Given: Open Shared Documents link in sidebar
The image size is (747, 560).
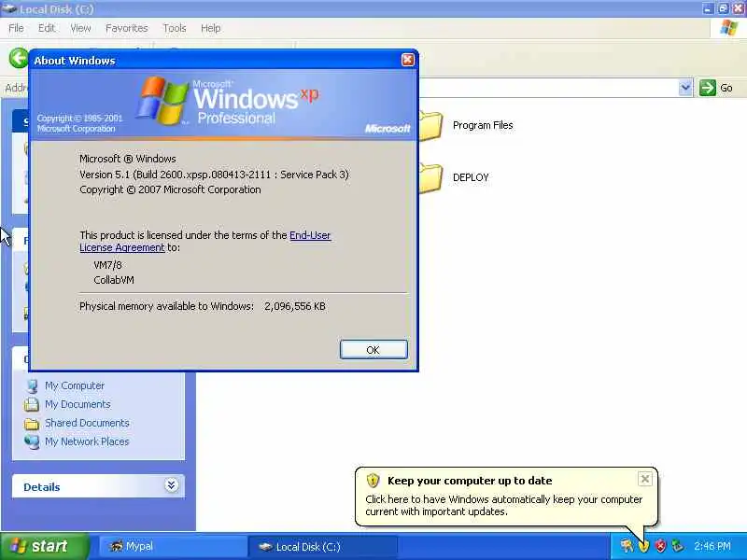Looking at the screenshot, I should click(87, 423).
